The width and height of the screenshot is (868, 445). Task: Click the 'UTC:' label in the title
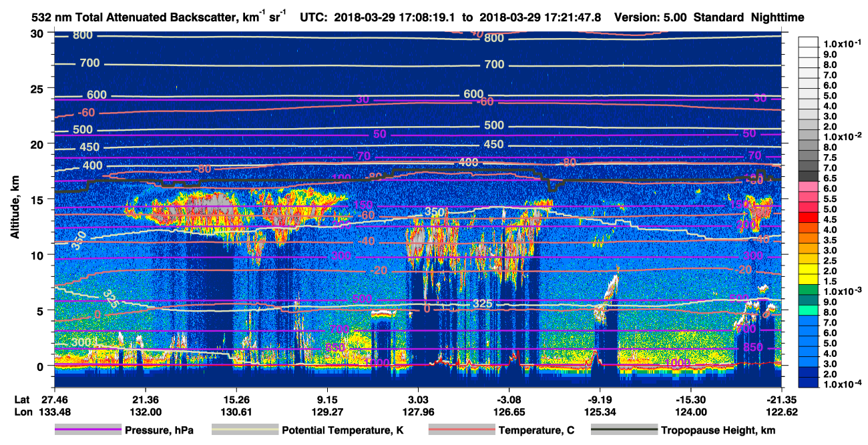click(x=314, y=17)
